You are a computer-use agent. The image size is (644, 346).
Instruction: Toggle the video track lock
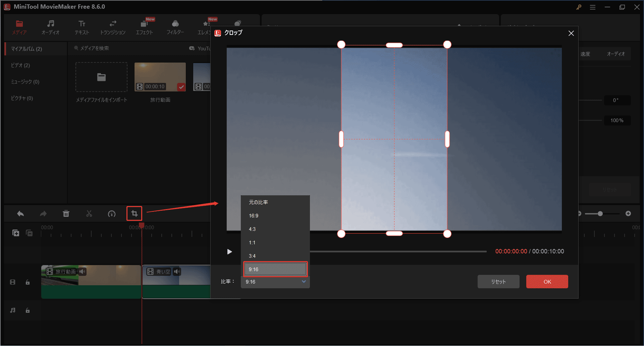click(x=28, y=282)
